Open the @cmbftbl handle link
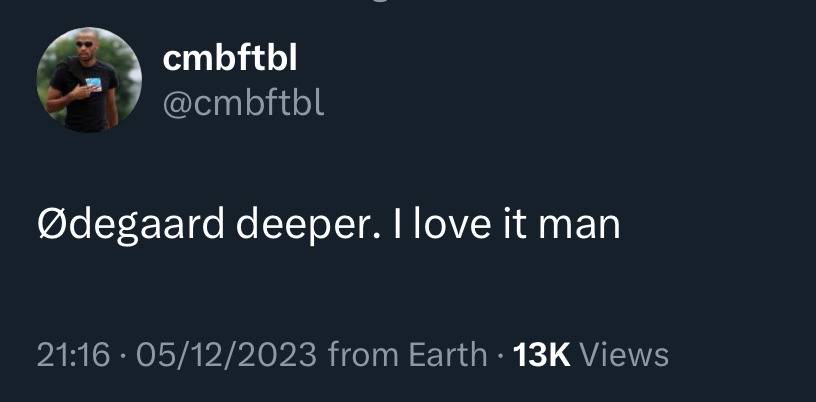Image resolution: width=816 pixels, height=402 pixels. [244, 103]
